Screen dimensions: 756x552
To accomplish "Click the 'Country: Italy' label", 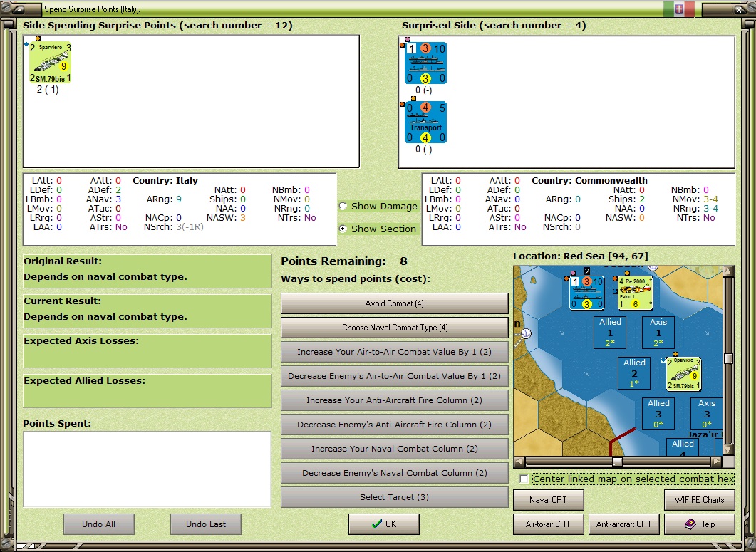I will click(x=165, y=181).
